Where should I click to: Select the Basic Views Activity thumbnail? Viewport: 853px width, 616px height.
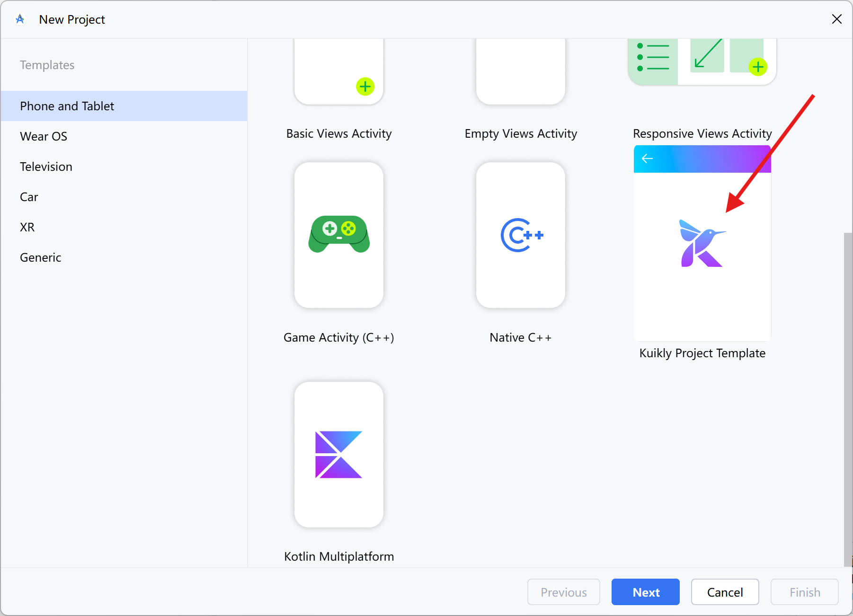pos(339,72)
